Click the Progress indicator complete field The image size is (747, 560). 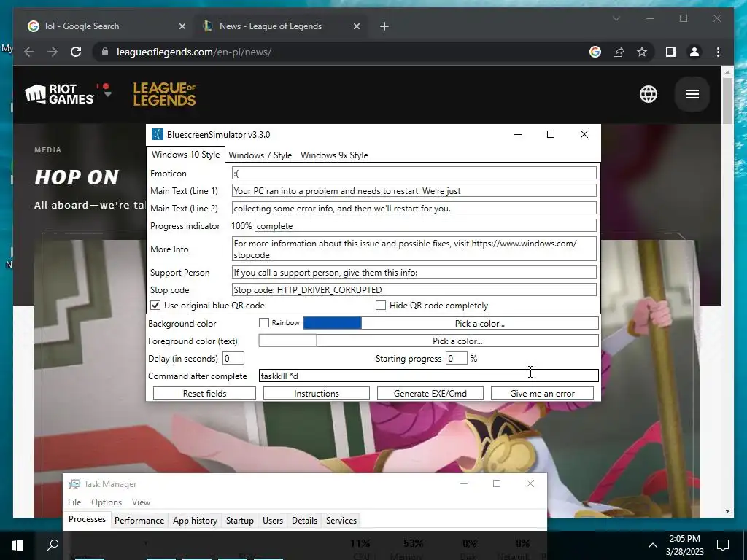click(x=425, y=226)
